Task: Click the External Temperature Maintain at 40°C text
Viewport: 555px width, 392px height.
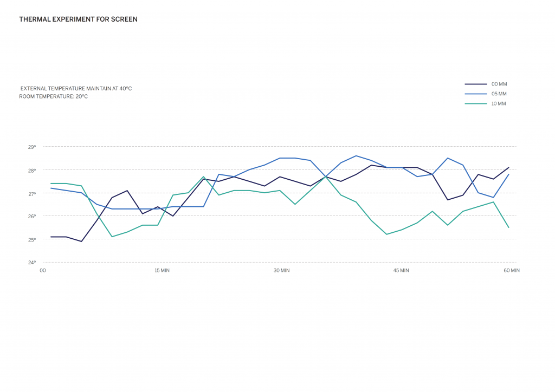Action: 76,88
